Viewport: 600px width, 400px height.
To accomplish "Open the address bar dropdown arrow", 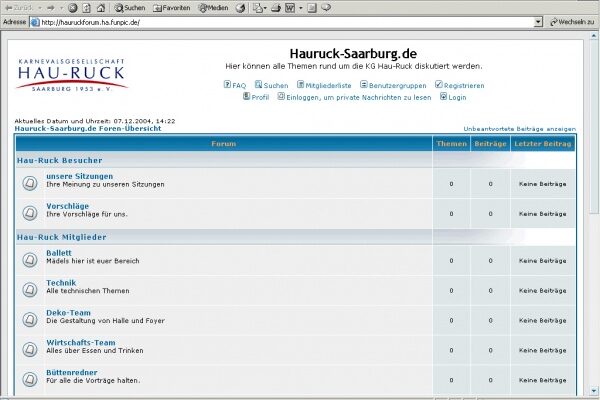I will click(x=538, y=22).
